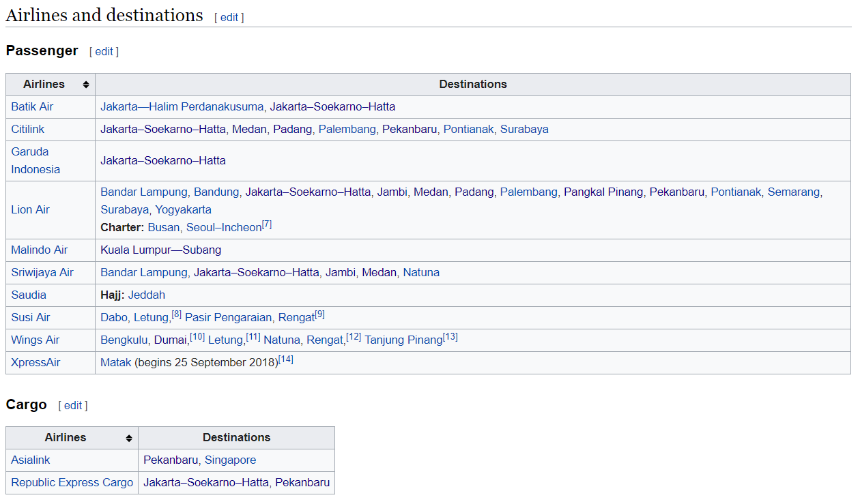The height and width of the screenshot is (504, 860).
Task: Follow Pangkal Pinang link in Lion Air row
Action: [x=603, y=192]
